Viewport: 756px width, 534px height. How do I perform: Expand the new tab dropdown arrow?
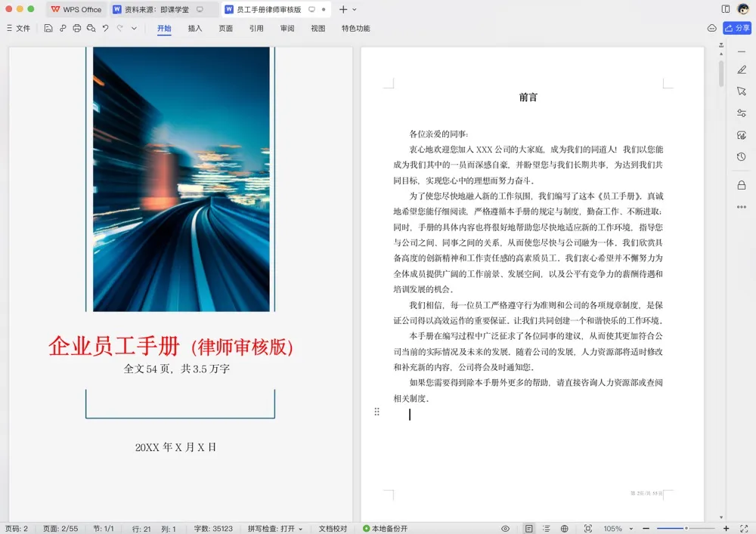click(x=355, y=9)
